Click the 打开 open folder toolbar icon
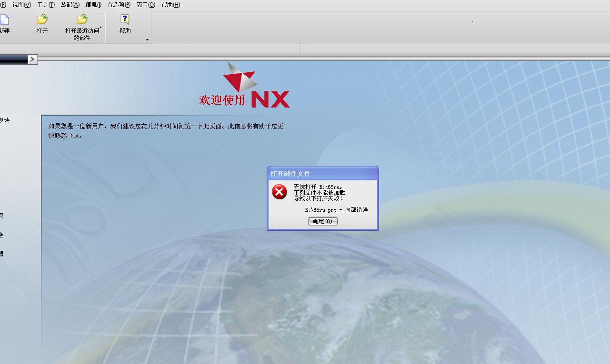 pos(42,20)
